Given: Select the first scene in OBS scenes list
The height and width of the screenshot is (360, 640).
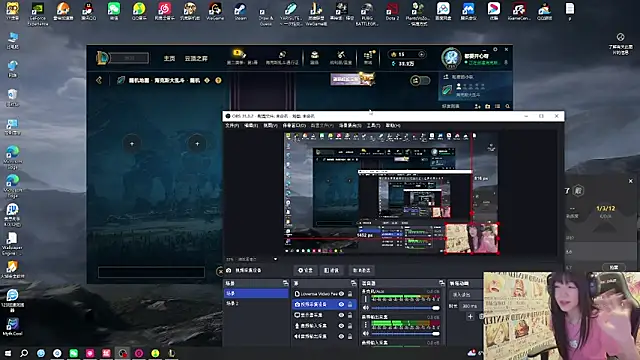Looking at the screenshot, I should click(256, 293).
